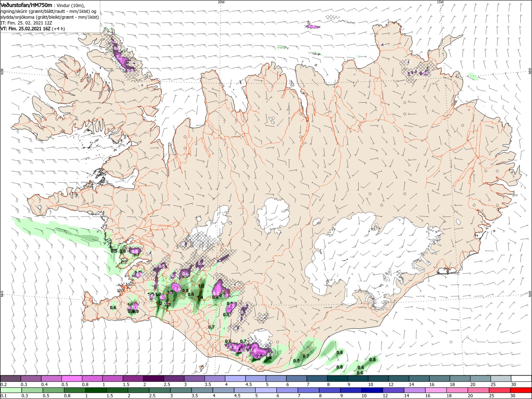Click the 'VT: Fim. 25.02.2021 16Z (+4 h)' line
Screen dimensions: 532x399
33,28
